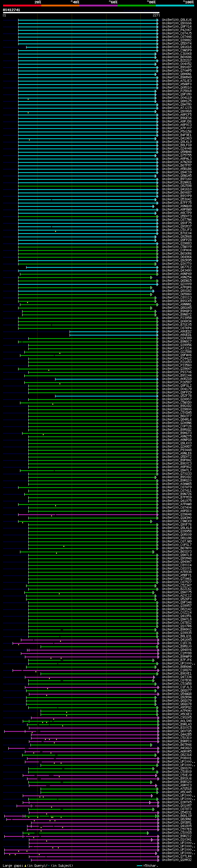Click the label UniRef100_Q7TLR4
This screenshot has height=868, width=197.
coord(176,856)
